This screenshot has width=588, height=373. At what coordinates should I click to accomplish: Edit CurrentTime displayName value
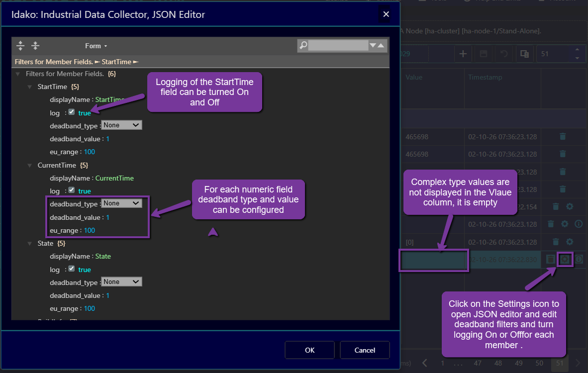[114, 178]
